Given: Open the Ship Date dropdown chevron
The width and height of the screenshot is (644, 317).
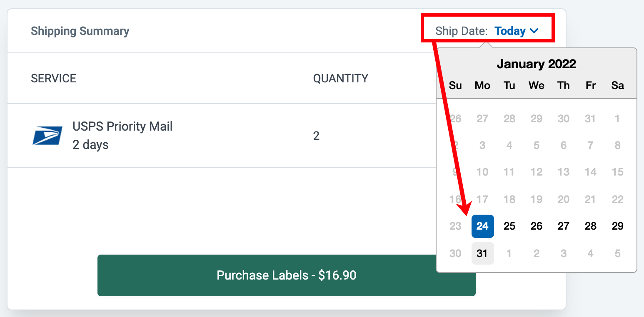Looking at the screenshot, I should click(535, 31).
